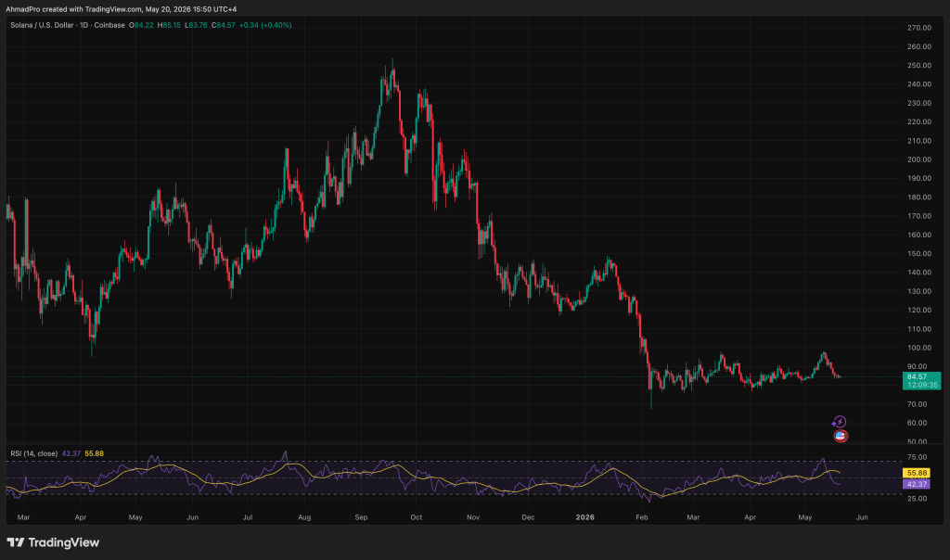Viewport: 950px width, 560px height.
Task: Click the 75.00 RSI axis label
Action: pyautogui.click(x=918, y=458)
